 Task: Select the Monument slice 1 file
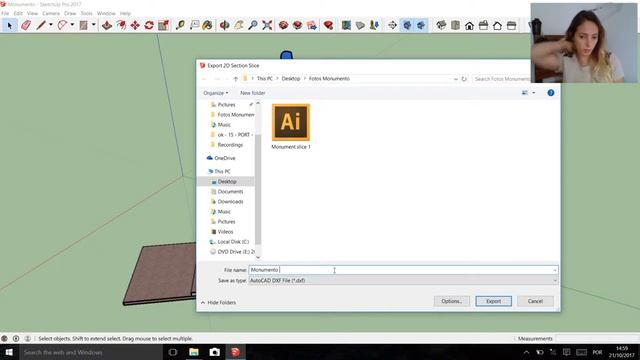point(291,127)
